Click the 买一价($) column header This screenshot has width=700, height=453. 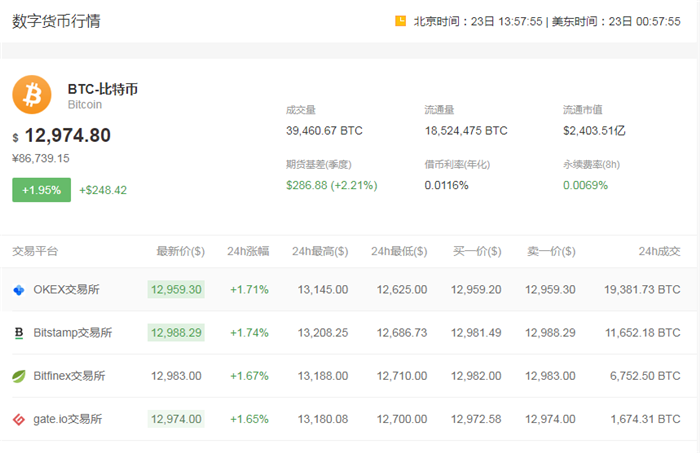(477, 251)
